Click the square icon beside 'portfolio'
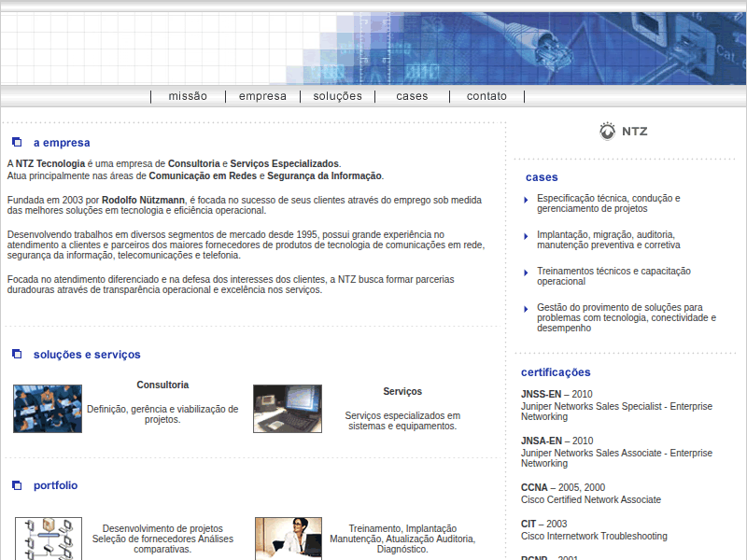The height and width of the screenshot is (560, 747). 17,485
